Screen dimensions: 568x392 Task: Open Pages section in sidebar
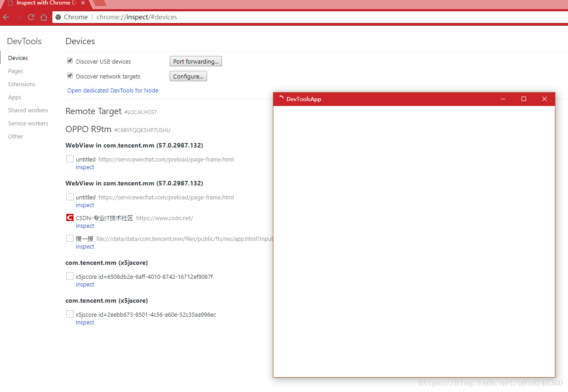click(16, 71)
